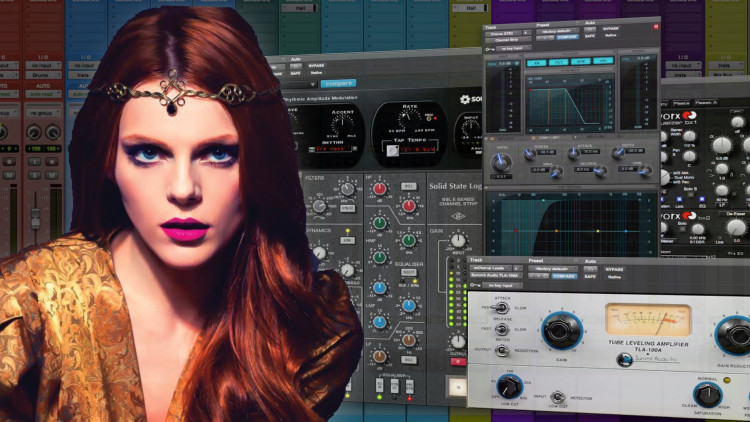Click COMPARE in the TLA-100A window
Viewport: 750px width, 422px height.
pos(564,277)
